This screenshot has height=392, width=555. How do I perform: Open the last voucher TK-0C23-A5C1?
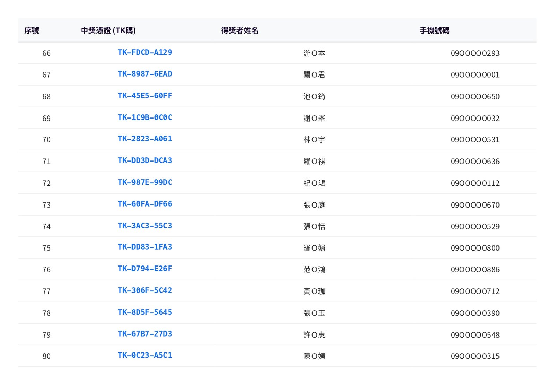pos(145,355)
